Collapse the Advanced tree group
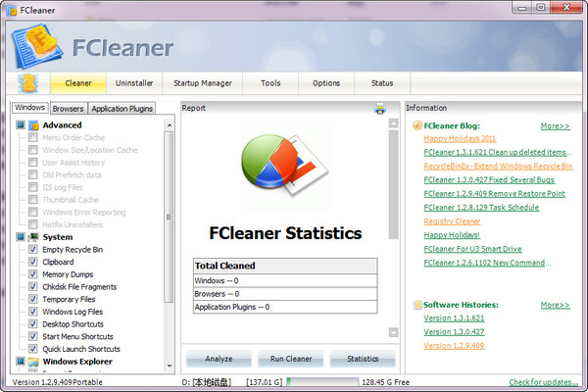This screenshot has width=588, height=392. coord(21,124)
